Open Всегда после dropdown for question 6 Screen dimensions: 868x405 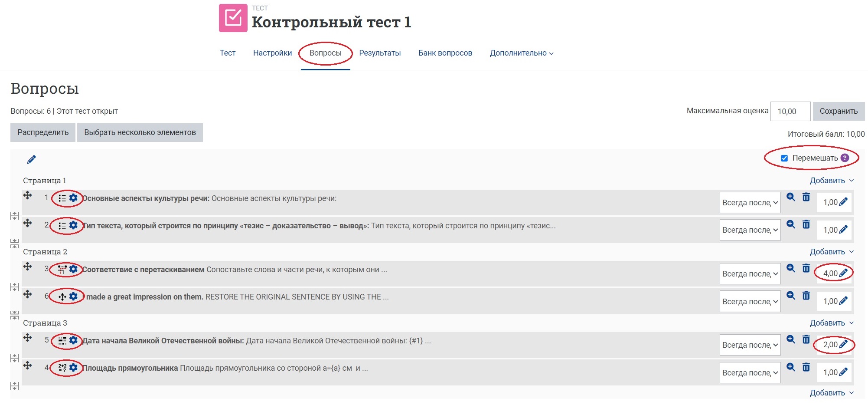750,302
